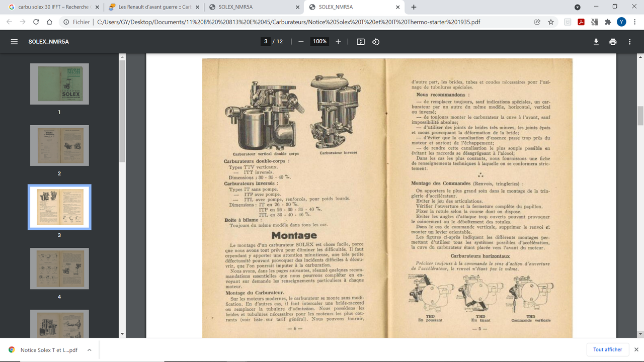This screenshot has height=362, width=644.
Task: Click the sidebar scroll down arrow
Action: click(x=122, y=334)
